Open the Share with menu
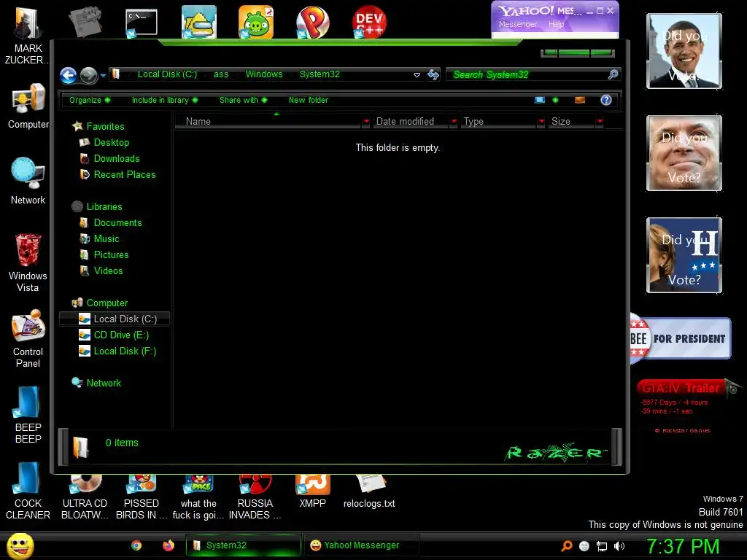 243,100
